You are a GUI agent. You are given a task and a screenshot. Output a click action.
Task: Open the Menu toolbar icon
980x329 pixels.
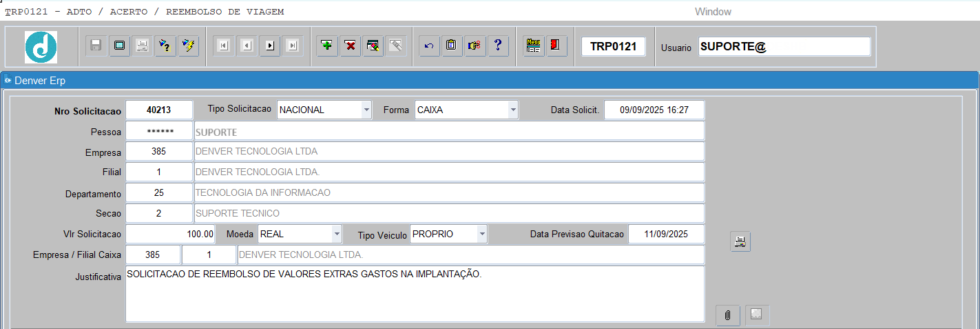[533, 46]
